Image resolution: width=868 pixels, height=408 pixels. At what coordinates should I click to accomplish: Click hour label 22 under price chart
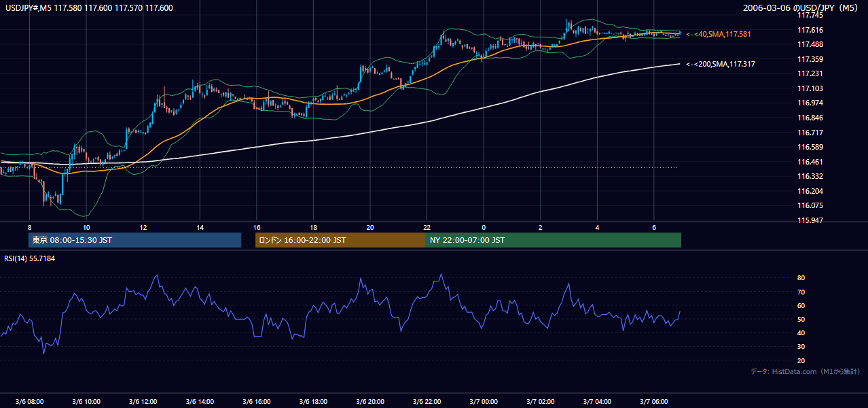point(427,227)
